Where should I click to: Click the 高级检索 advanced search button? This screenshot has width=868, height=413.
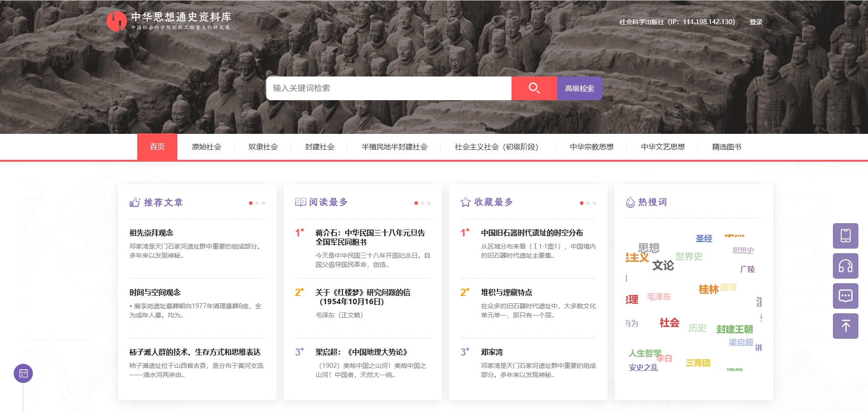[579, 88]
